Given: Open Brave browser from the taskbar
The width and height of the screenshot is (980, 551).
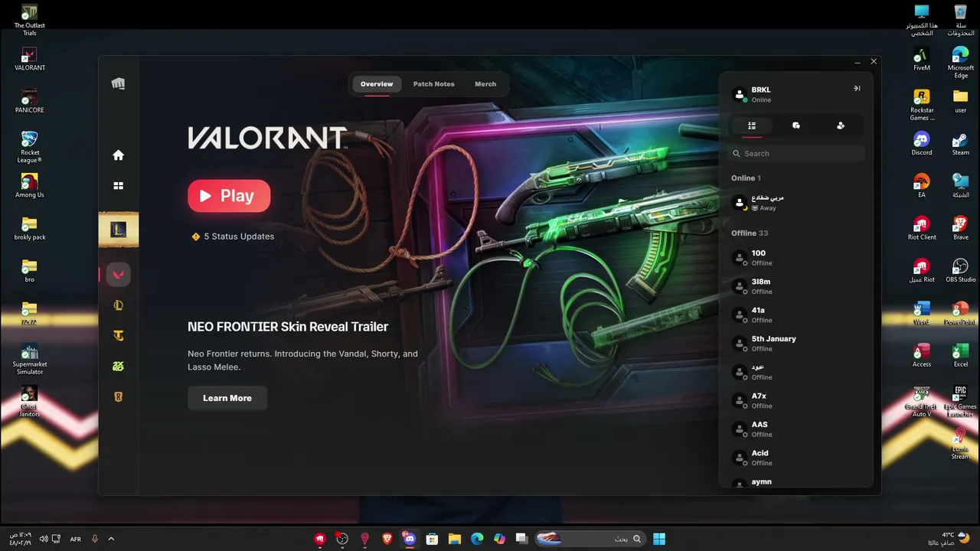Looking at the screenshot, I should pos(387,539).
